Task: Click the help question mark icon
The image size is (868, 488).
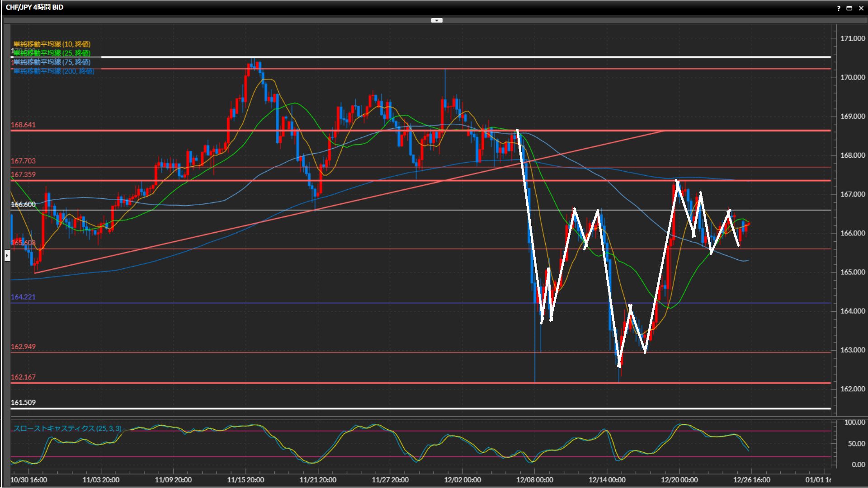Action: coord(839,8)
